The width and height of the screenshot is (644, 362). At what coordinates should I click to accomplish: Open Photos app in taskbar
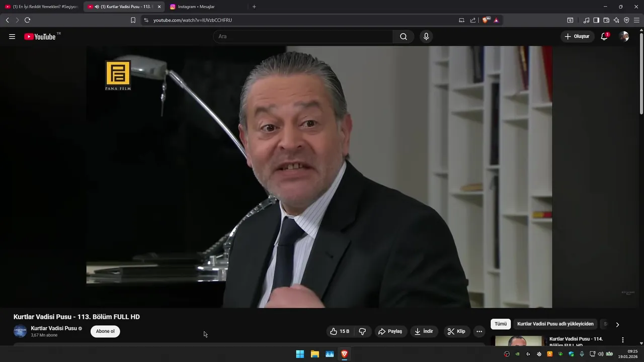(x=330, y=354)
